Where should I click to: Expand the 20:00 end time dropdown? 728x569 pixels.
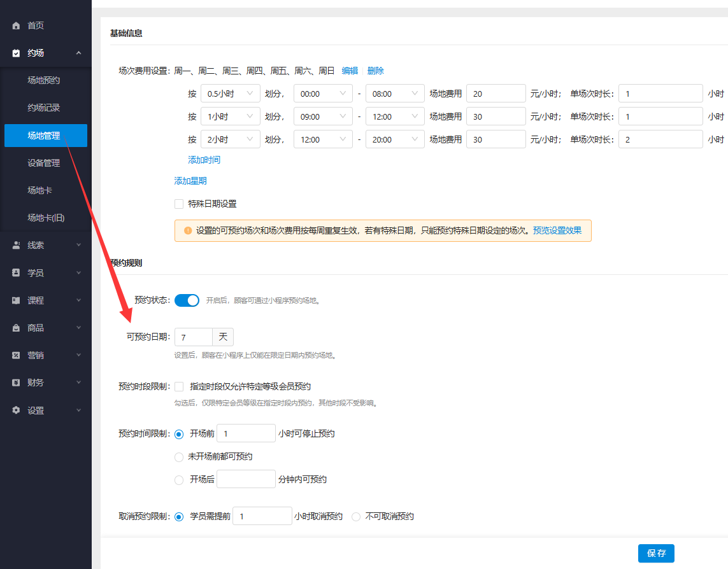coord(395,139)
